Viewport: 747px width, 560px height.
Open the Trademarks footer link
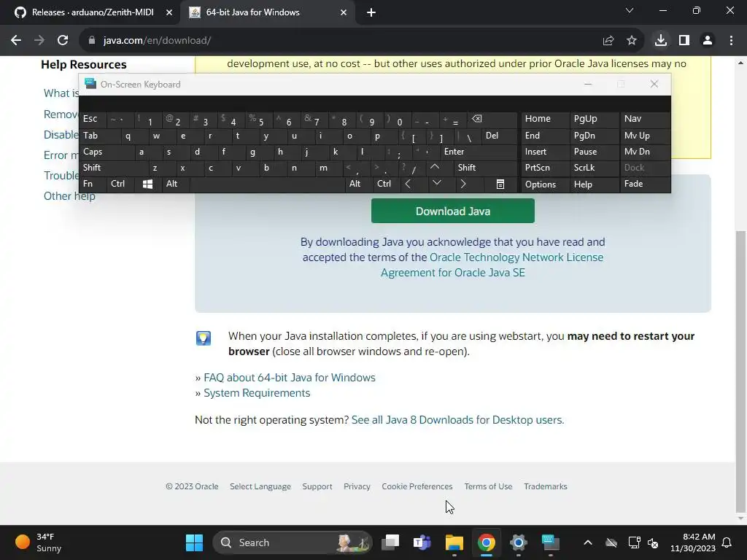tap(546, 486)
